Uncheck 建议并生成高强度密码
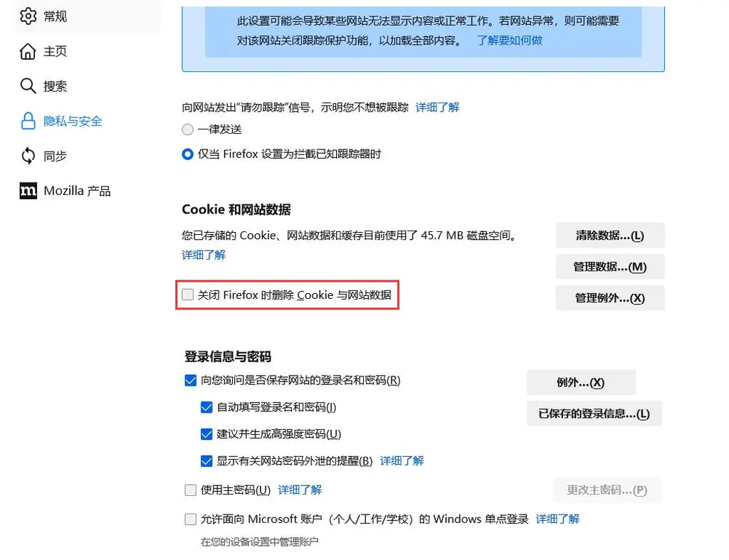 [206, 434]
